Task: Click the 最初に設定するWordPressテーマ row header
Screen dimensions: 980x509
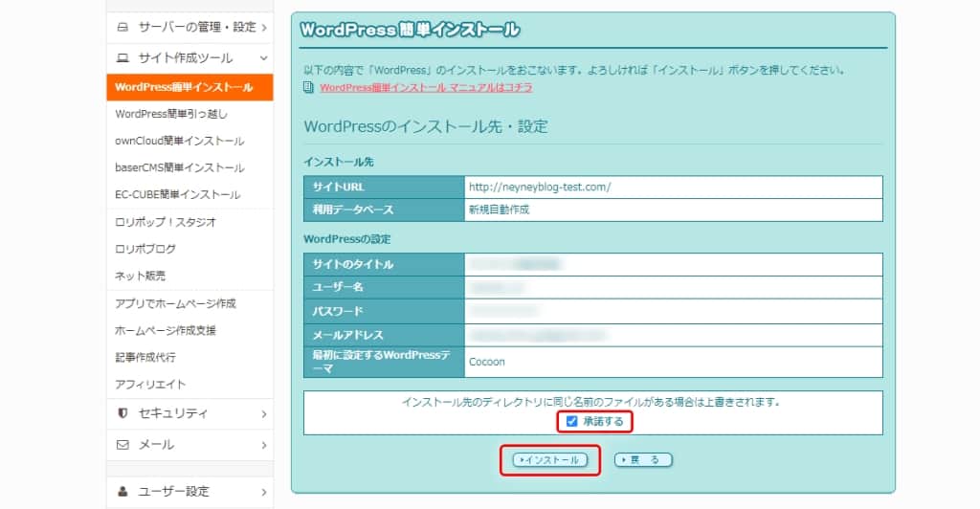Action: (384, 363)
